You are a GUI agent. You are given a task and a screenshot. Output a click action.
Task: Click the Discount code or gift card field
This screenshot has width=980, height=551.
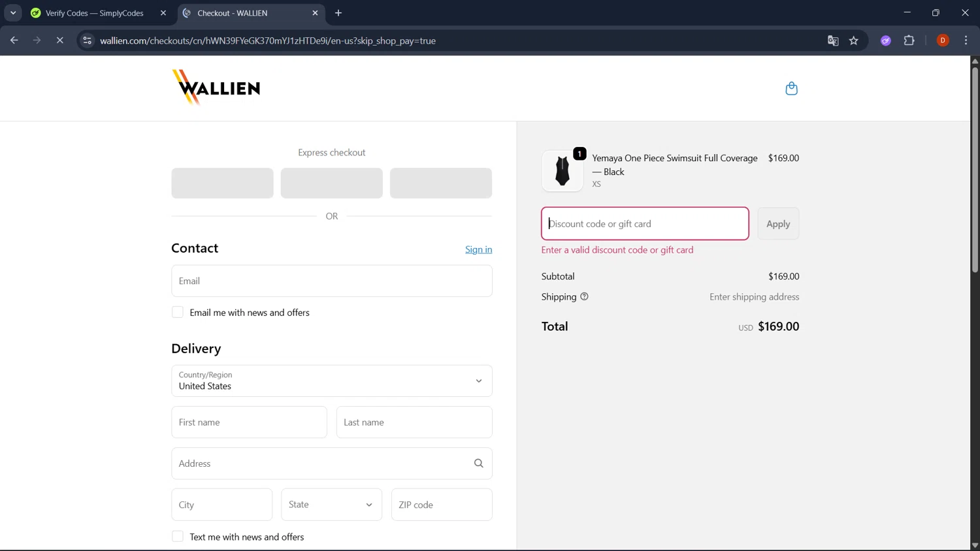(645, 224)
